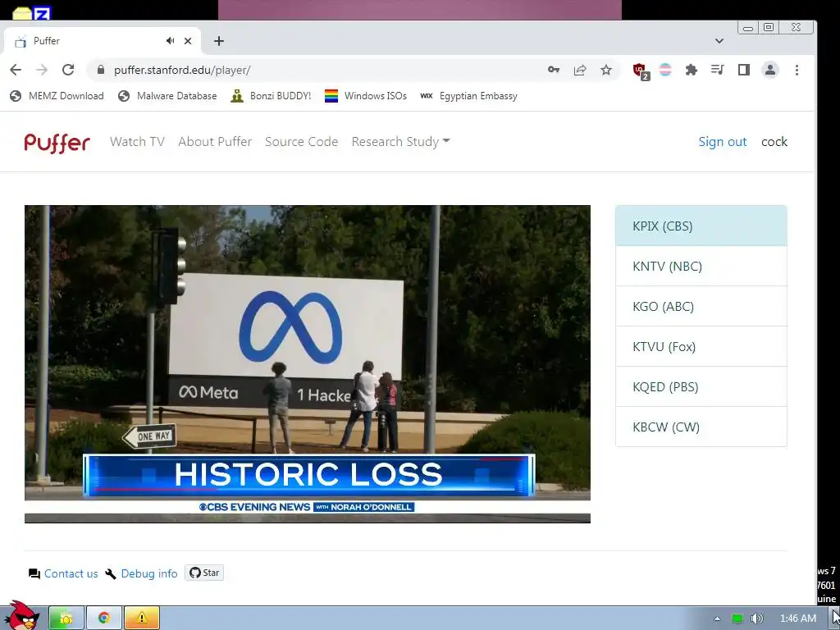Open the Angry Birds start button
Screen dimensions: 840x630
[x=21, y=616]
